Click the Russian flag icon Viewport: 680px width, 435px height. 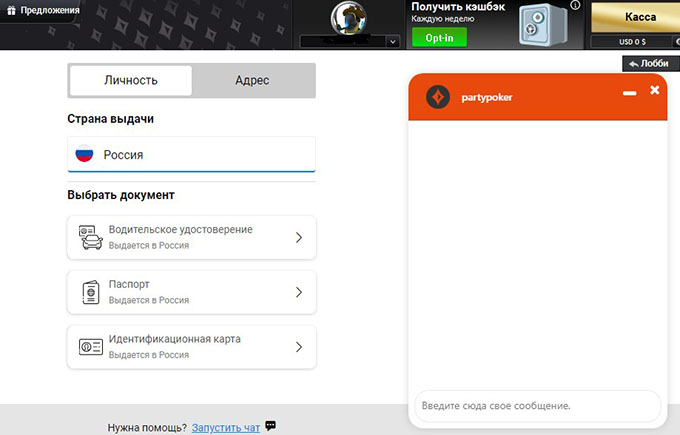coord(85,155)
